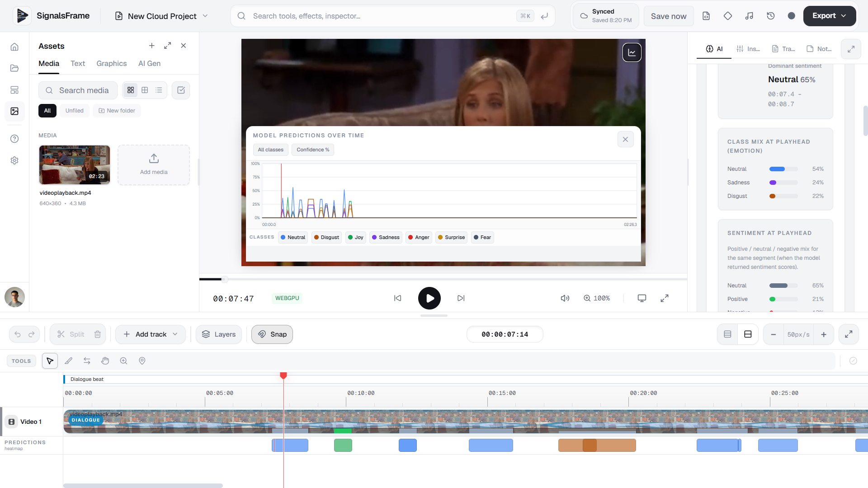The height and width of the screenshot is (488, 868).
Task: Open the media library sidebar icon
Action: [14, 111]
